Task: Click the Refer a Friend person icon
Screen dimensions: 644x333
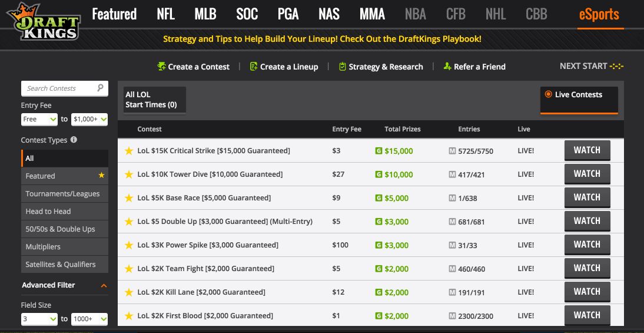Action: click(447, 66)
